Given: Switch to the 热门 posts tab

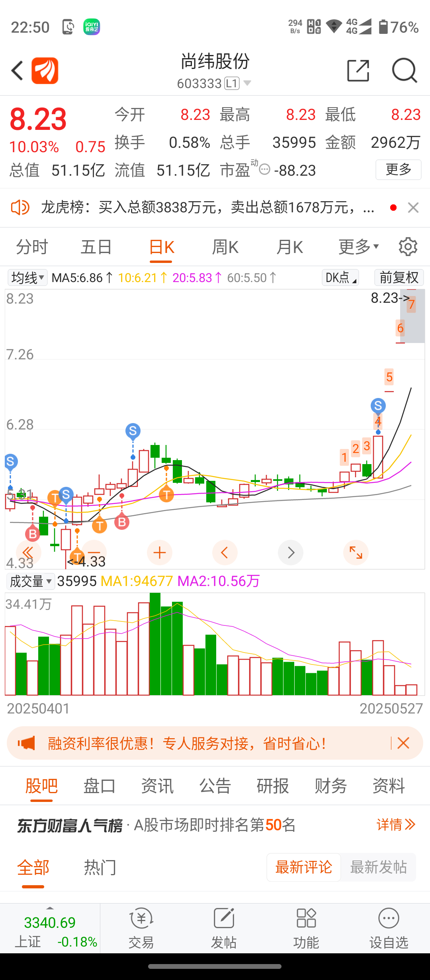Looking at the screenshot, I should click(x=100, y=868).
